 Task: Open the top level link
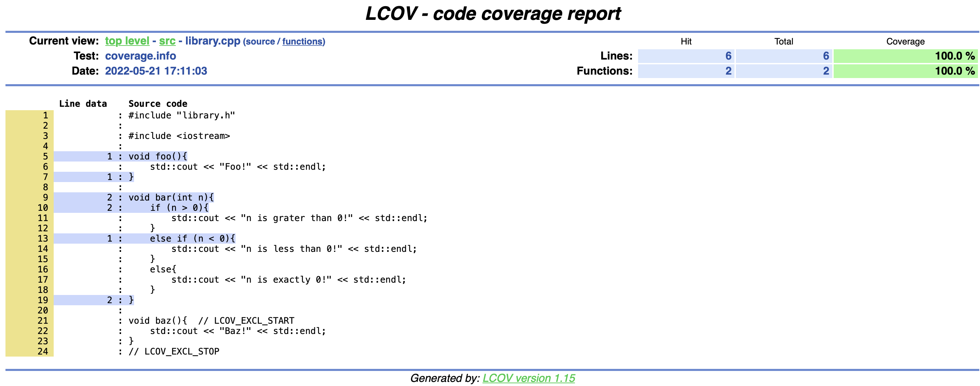coord(127,41)
